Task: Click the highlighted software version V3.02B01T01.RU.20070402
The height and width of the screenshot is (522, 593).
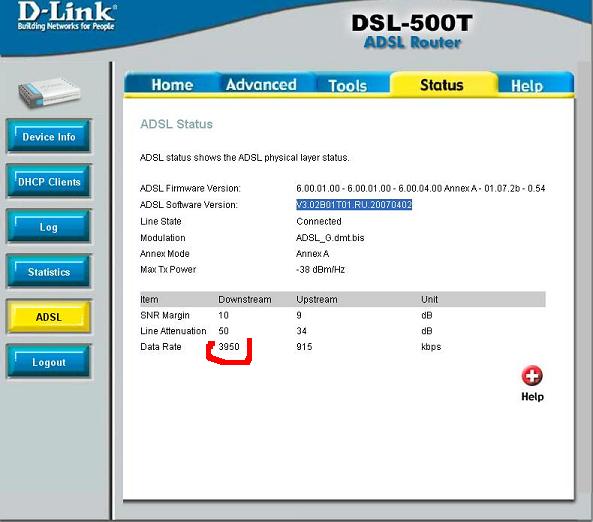Action: [354, 205]
